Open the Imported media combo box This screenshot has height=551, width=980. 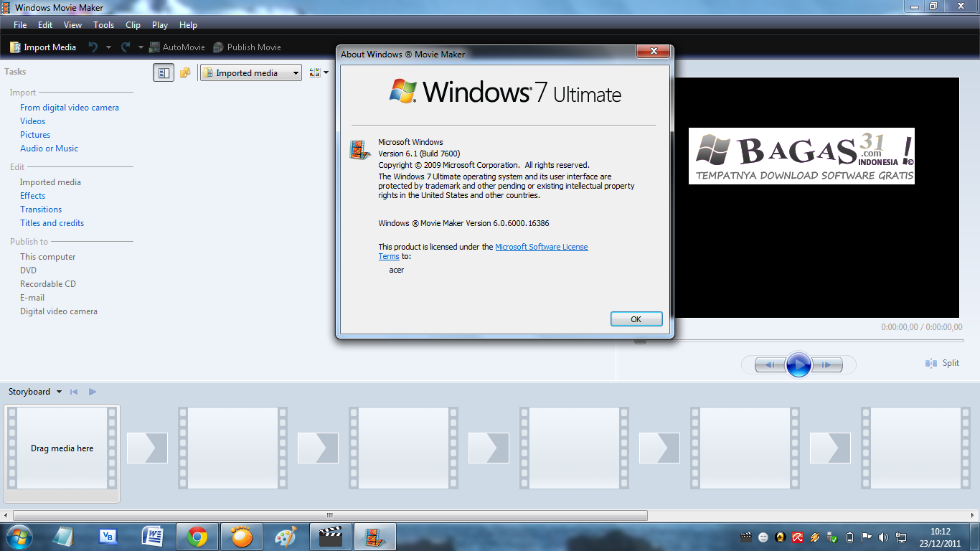[x=250, y=72]
